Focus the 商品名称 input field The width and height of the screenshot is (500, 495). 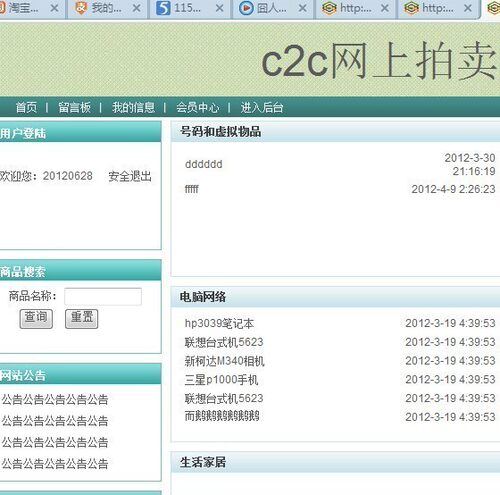pyautogui.click(x=103, y=296)
